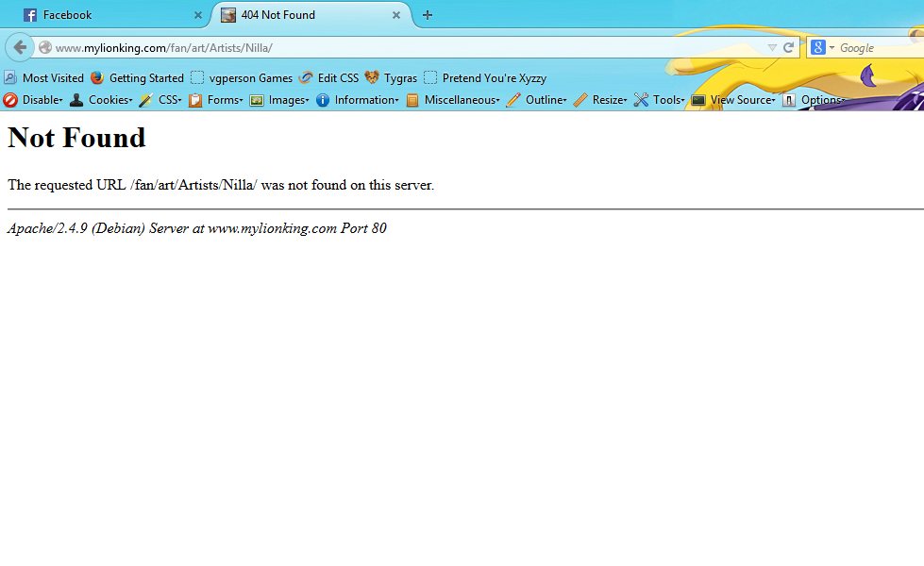Open the Most Visited bookmarks folder

click(44, 78)
